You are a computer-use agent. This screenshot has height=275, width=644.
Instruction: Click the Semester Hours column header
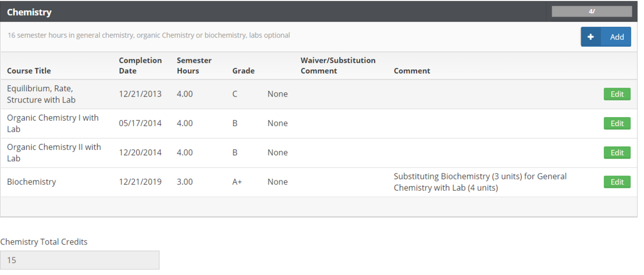(194, 66)
